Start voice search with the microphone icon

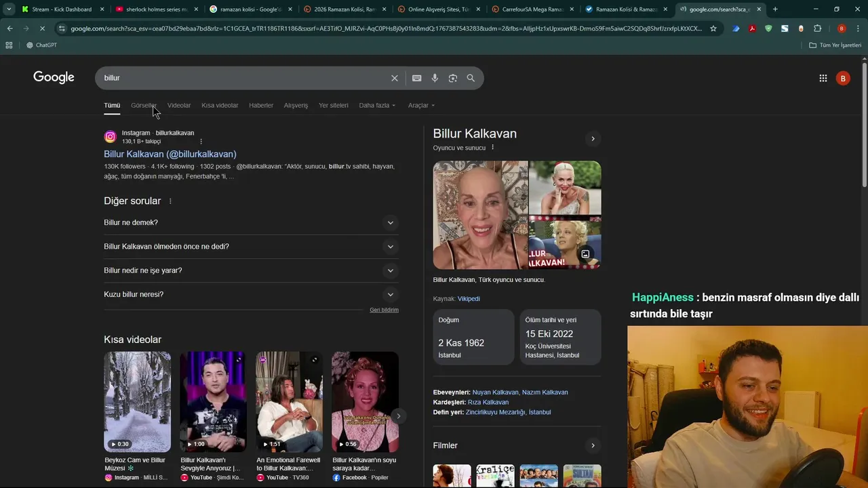coord(435,78)
